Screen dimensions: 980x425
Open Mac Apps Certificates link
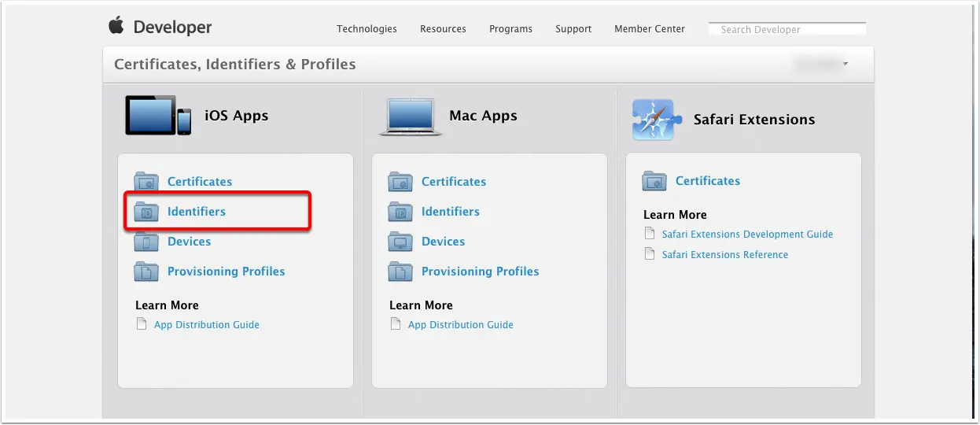tap(454, 182)
